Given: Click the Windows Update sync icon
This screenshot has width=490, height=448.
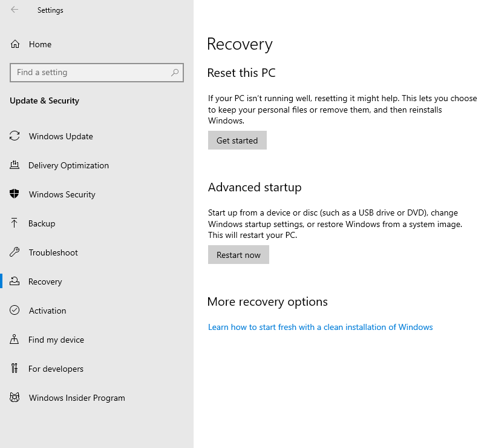Looking at the screenshot, I should pos(15,136).
